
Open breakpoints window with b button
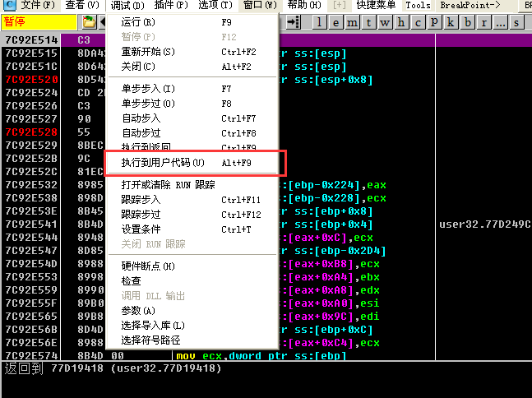click(468, 22)
